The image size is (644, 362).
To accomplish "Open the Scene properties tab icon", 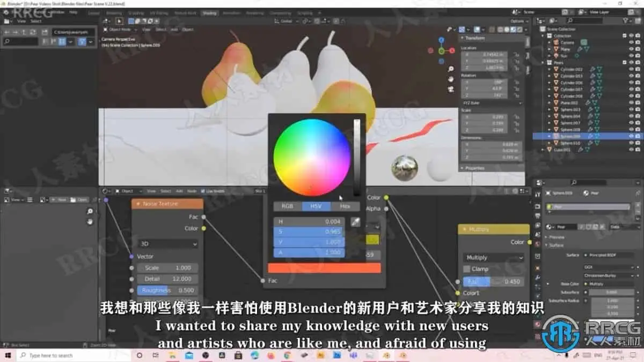I will coord(538,234).
